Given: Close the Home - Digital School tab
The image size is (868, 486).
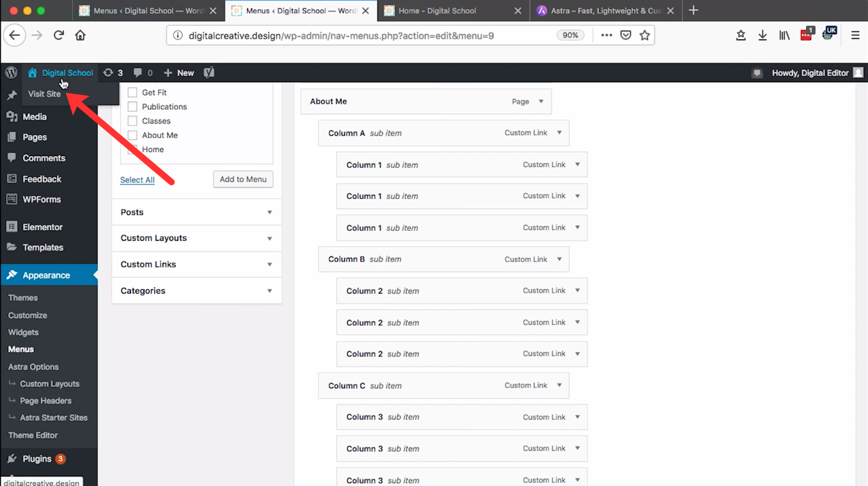Looking at the screenshot, I should click(x=518, y=11).
